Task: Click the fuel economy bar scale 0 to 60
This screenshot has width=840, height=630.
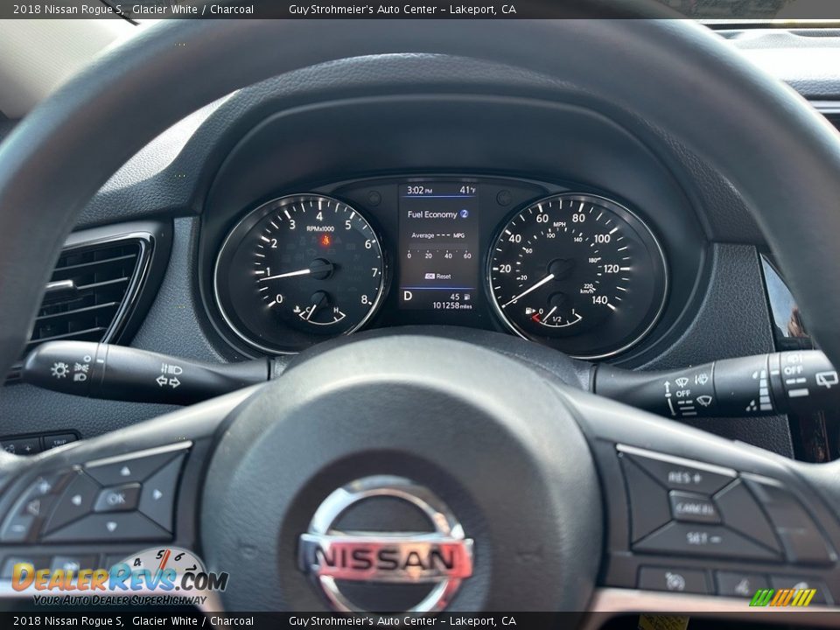Action: [438, 252]
